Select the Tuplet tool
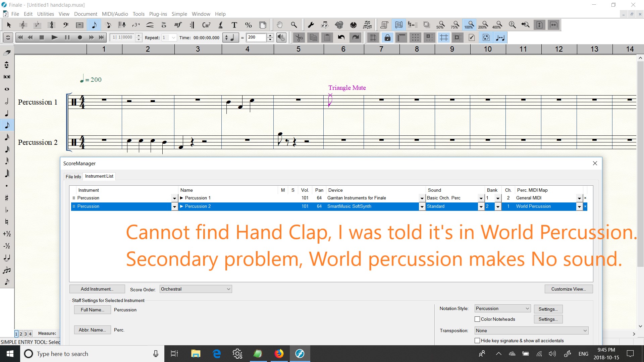644x362 pixels. pos(136,25)
